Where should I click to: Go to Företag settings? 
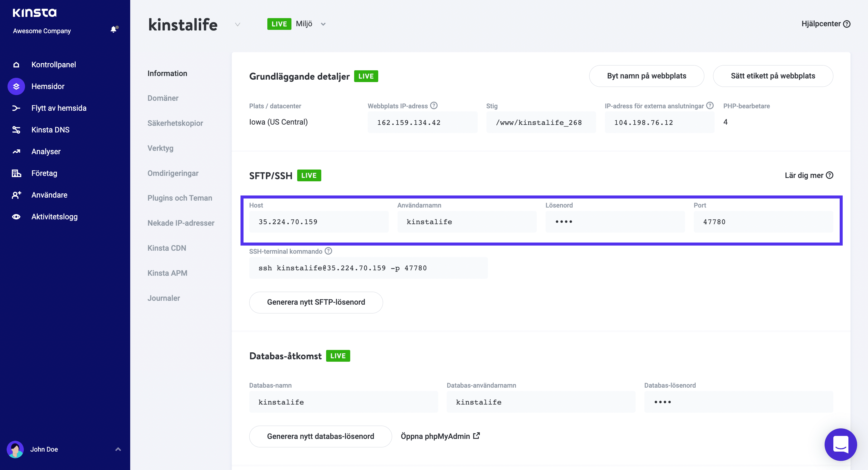(45, 173)
